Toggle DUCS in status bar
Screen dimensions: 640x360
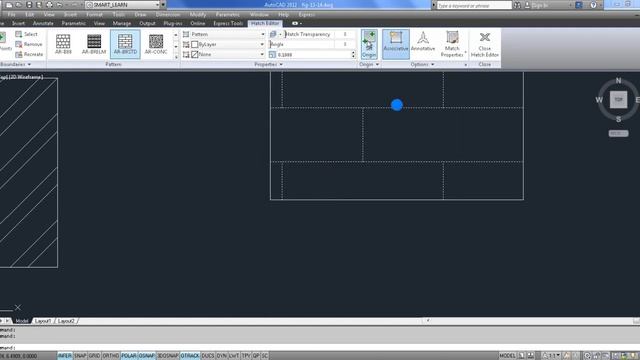tap(208, 356)
